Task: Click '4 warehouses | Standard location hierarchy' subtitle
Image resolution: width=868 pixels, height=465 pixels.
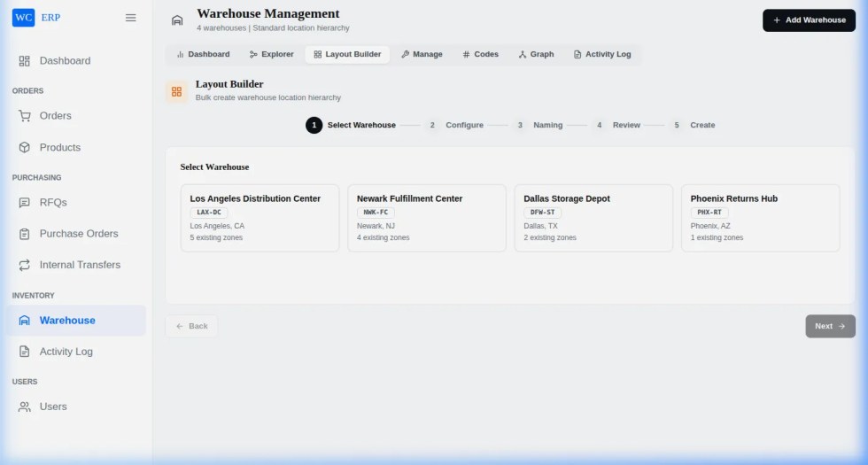Action: pos(273,27)
